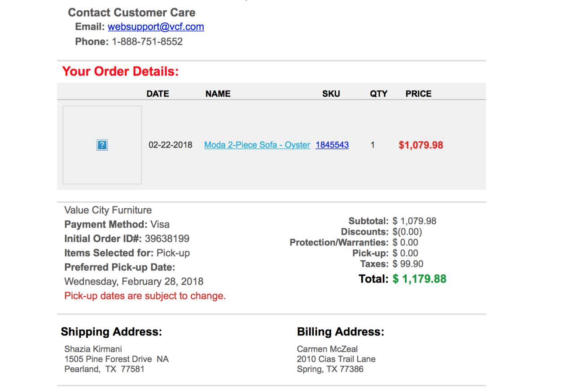Click the "Your Order Details:" heading
This screenshot has width=561, height=392.
pyautogui.click(x=120, y=72)
